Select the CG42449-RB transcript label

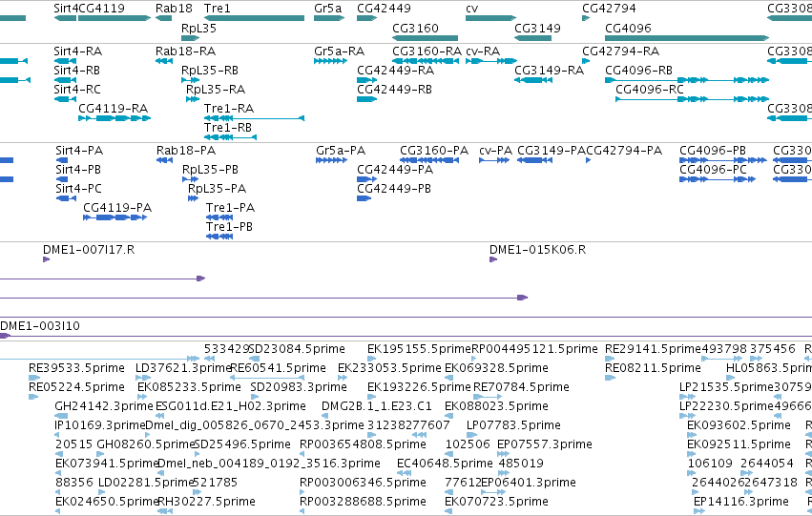click(x=395, y=90)
